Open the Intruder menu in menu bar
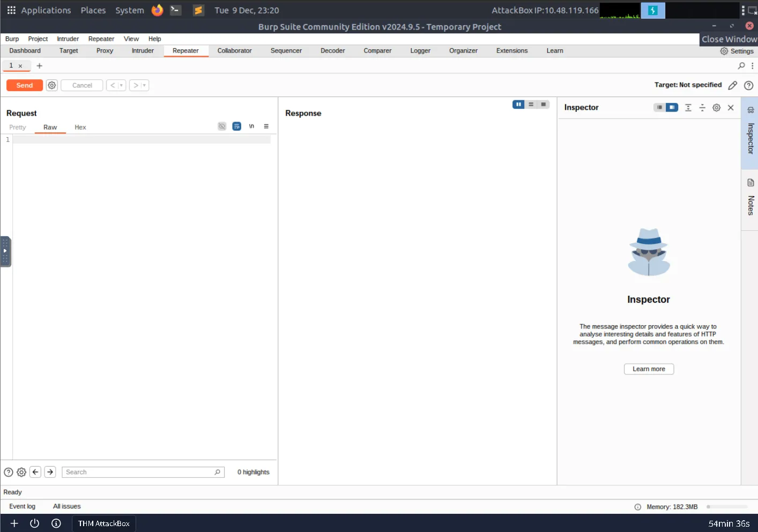 [68, 39]
